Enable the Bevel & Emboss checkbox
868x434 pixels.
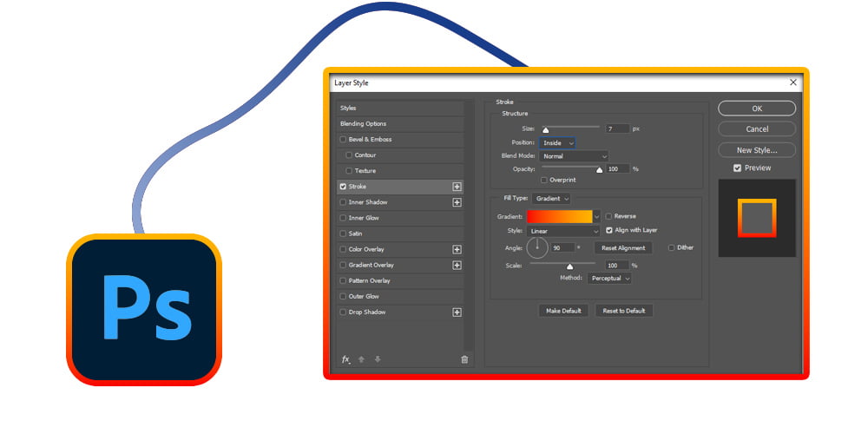tap(343, 140)
